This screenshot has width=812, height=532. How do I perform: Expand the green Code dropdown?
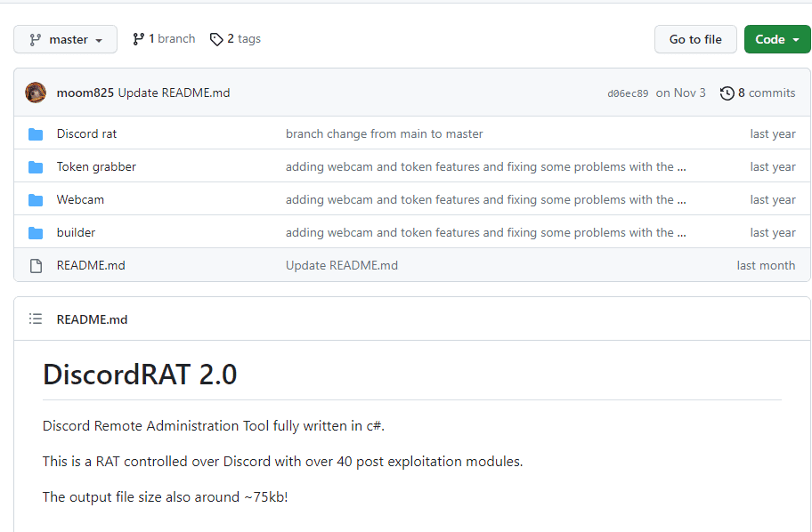pyautogui.click(x=776, y=39)
